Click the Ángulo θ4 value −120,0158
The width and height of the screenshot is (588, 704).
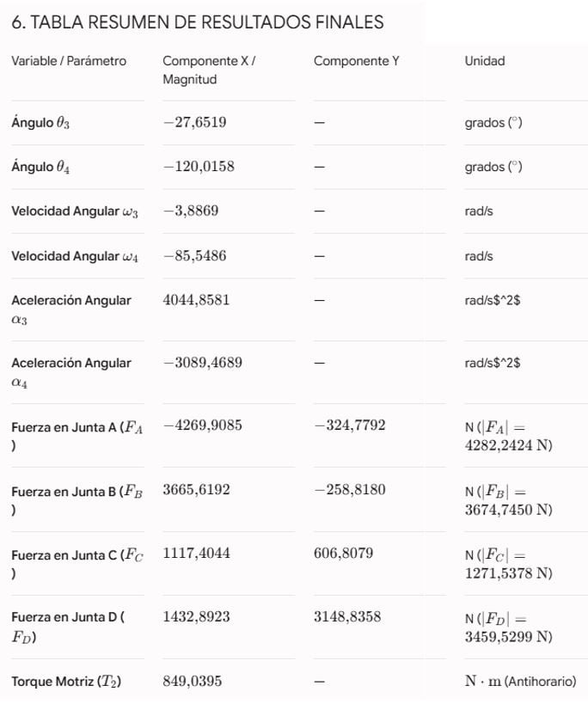tap(199, 167)
